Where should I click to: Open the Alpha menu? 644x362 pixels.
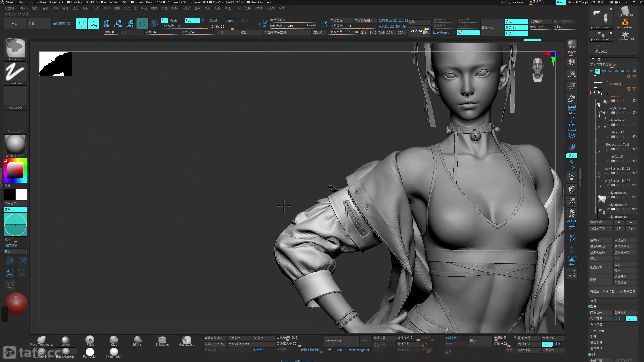click(x=24, y=8)
